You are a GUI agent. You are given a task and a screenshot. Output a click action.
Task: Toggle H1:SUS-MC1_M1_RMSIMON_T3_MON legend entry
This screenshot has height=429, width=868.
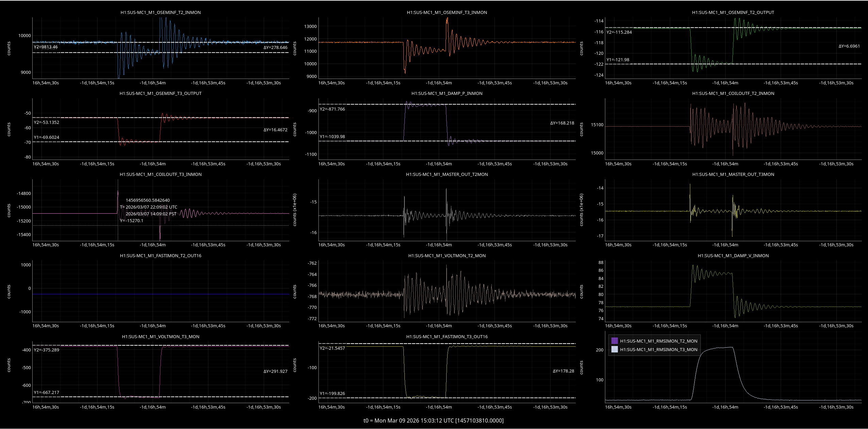pyautogui.click(x=658, y=349)
